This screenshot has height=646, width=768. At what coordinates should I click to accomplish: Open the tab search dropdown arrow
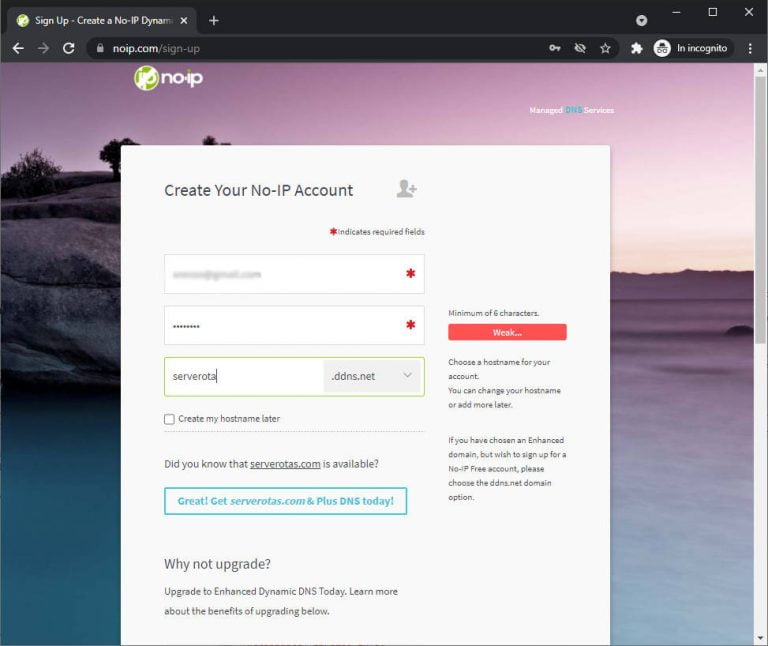coord(641,20)
